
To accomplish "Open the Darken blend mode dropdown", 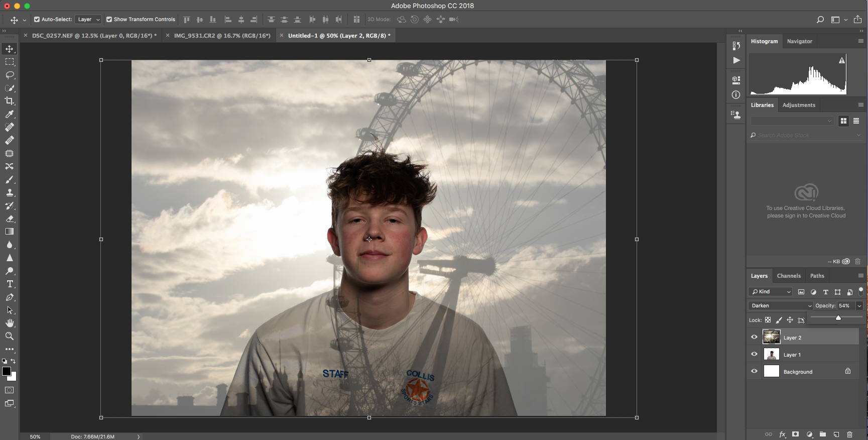I will 781,305.
